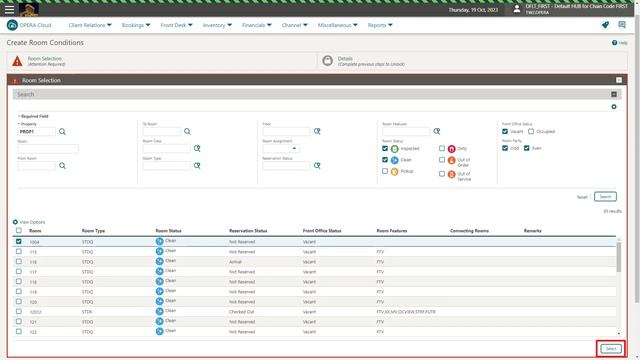640x360 pixels.
Task: Open the user profile icon
Action: pyautogui.click(x=517, y=9)
